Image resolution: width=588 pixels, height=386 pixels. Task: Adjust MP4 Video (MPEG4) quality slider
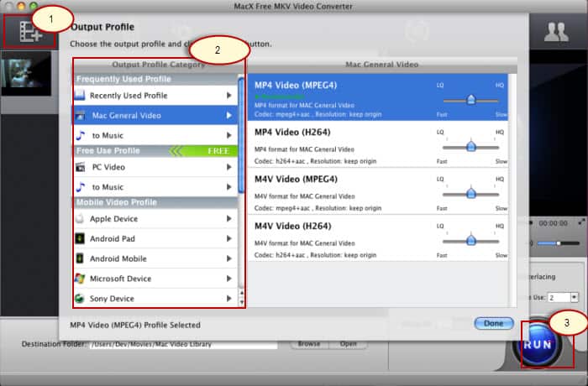pyautogui.click(x=471, y=100)
